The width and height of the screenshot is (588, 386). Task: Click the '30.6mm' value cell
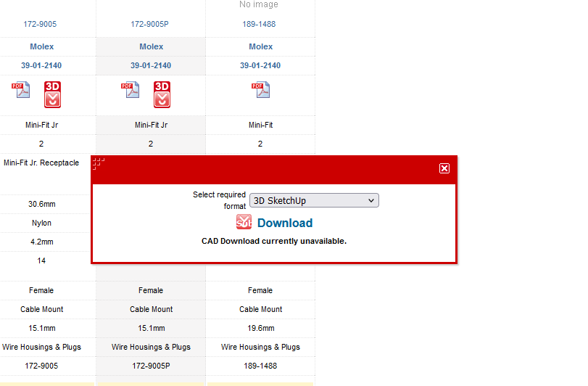click(x=41, y=204)
